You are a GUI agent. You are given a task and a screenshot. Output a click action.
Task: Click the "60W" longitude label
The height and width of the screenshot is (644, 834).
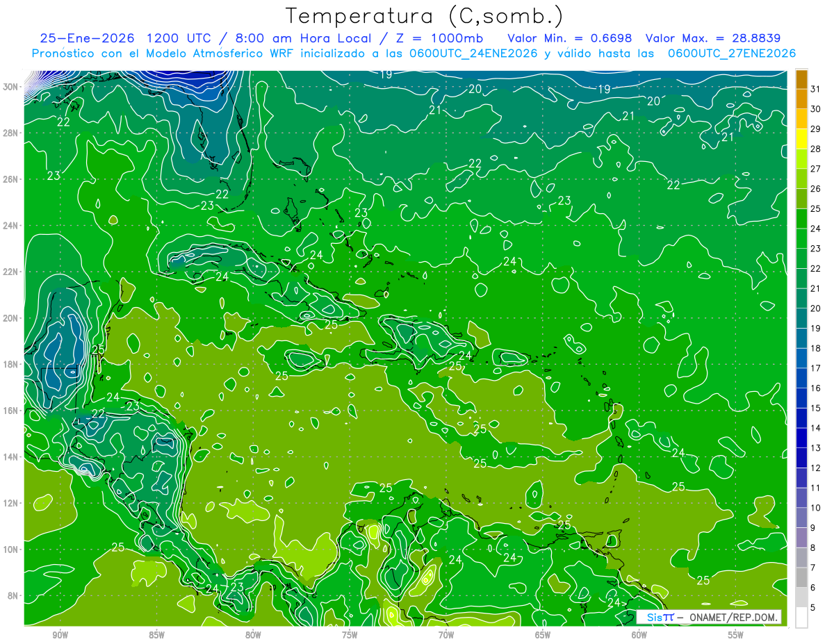(639, 635)
